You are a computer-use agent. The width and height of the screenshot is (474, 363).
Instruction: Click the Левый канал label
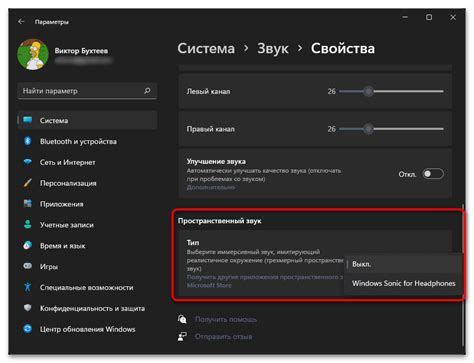[208, 91]
